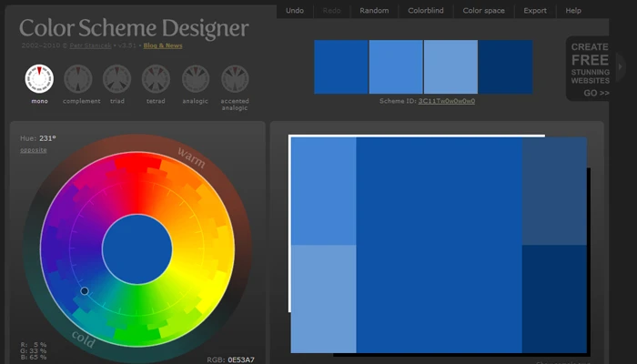637x364 pixels.
Task: Click the 'B: 65 %' readout
Action: (x=34, y=358)
